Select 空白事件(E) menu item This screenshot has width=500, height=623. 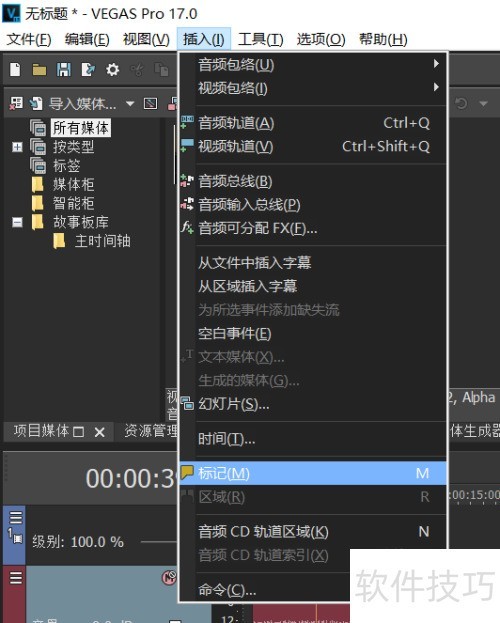coord(313,333)
